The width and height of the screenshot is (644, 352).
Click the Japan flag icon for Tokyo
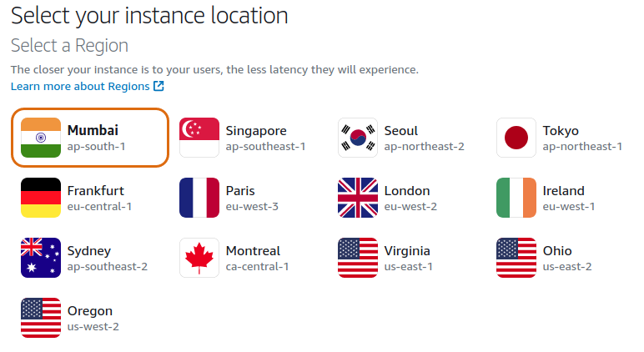click(516, 138)
